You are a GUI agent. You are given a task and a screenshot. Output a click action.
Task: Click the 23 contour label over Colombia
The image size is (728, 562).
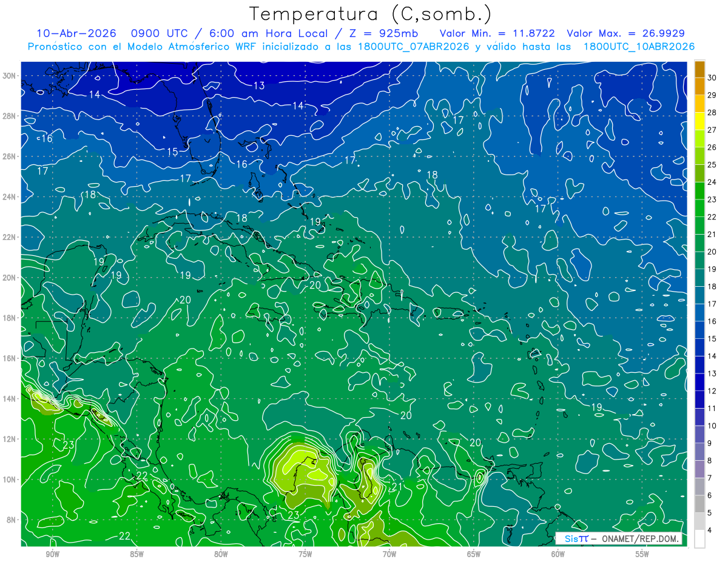pos(294,515)
